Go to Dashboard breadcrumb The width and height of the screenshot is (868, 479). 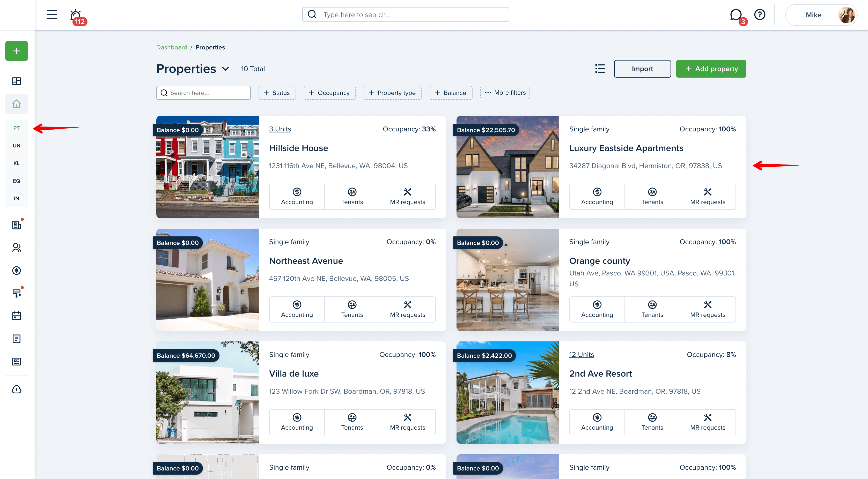tap(172, 47)
